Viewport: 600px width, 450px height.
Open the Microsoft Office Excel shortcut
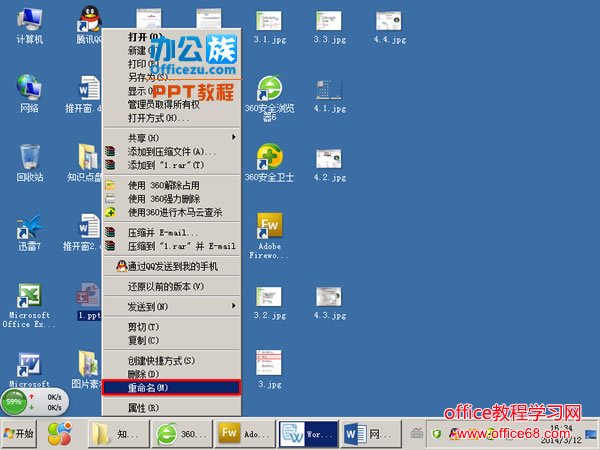(30, 298)
